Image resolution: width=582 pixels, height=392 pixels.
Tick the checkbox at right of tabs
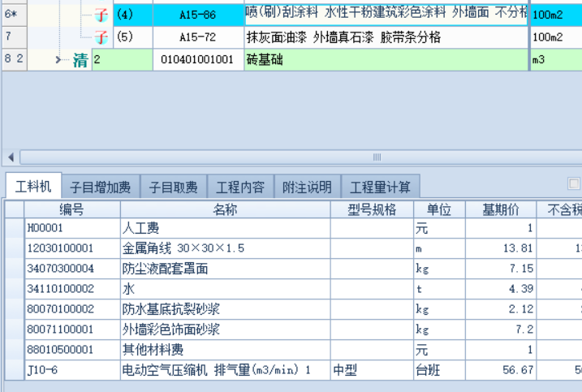pyautogui.click(x=574, y=183)
